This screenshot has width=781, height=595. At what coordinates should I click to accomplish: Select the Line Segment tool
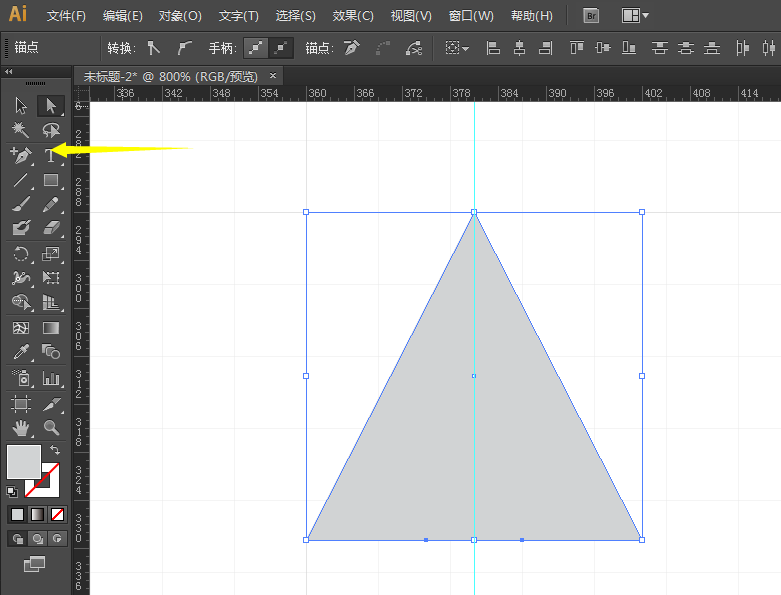coord(21,180)
